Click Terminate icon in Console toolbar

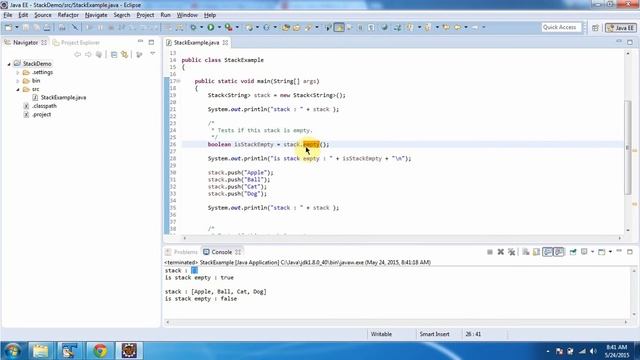click(x=490, y=252)
